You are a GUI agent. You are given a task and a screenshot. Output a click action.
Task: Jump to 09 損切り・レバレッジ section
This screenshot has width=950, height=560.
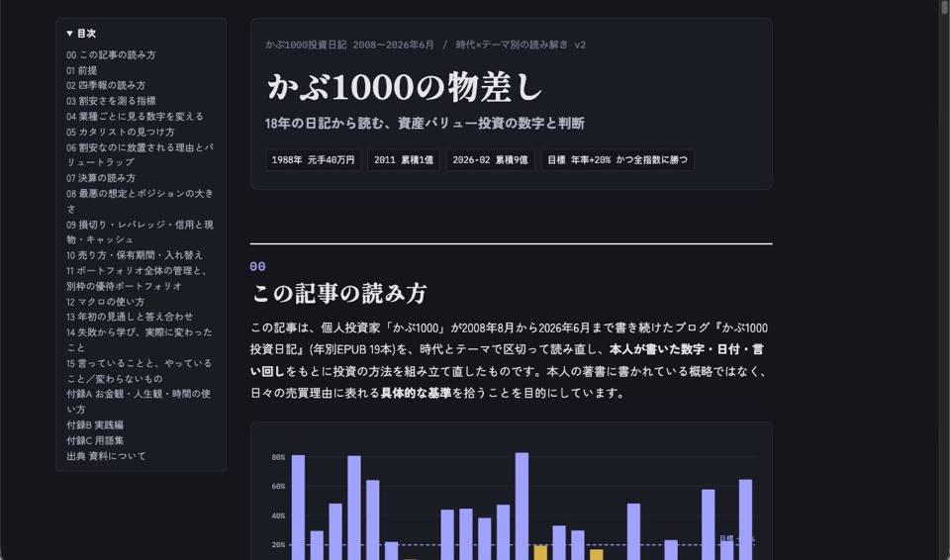click(140, 232)
